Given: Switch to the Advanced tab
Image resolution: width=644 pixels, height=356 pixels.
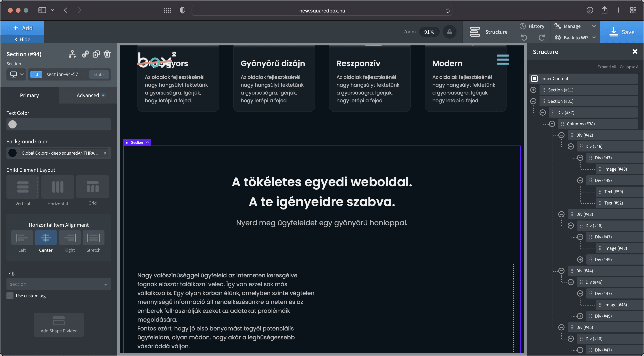Looking at the screenshot, I should coord(88,95).
